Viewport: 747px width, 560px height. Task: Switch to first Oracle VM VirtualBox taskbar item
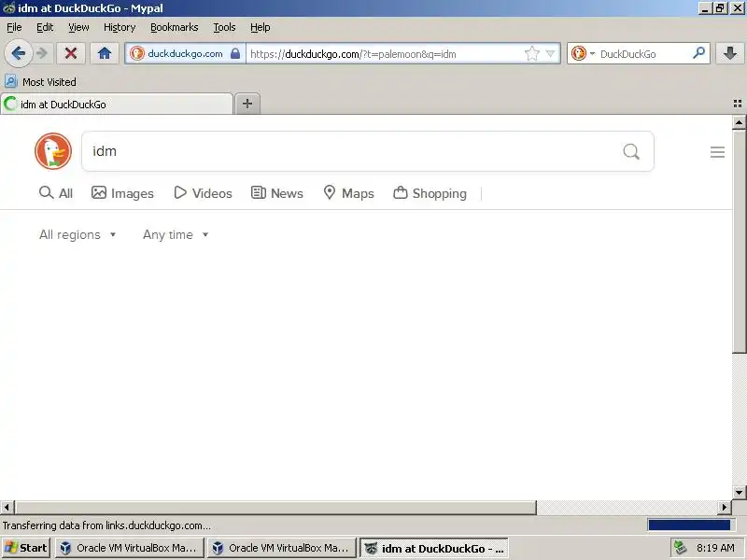pos(129,548)
